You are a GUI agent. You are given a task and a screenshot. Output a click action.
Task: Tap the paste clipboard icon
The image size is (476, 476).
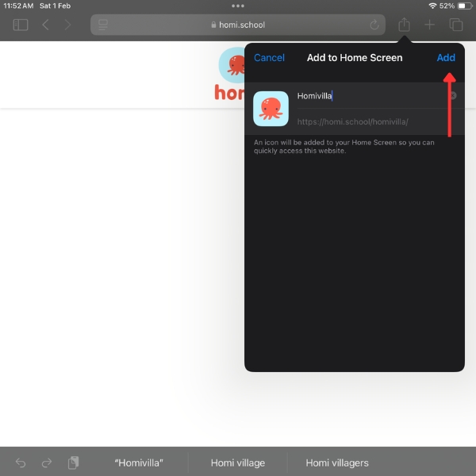click(x=73, y=463)
